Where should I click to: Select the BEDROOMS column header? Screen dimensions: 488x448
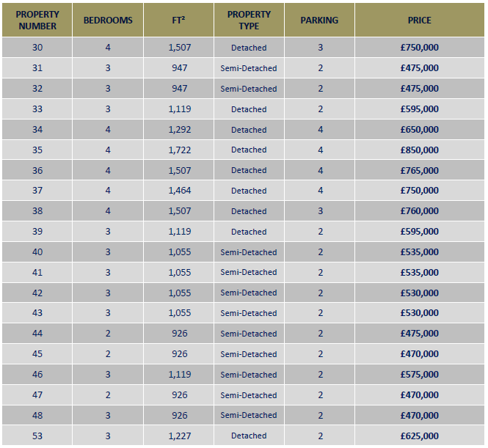click(108, 20)
